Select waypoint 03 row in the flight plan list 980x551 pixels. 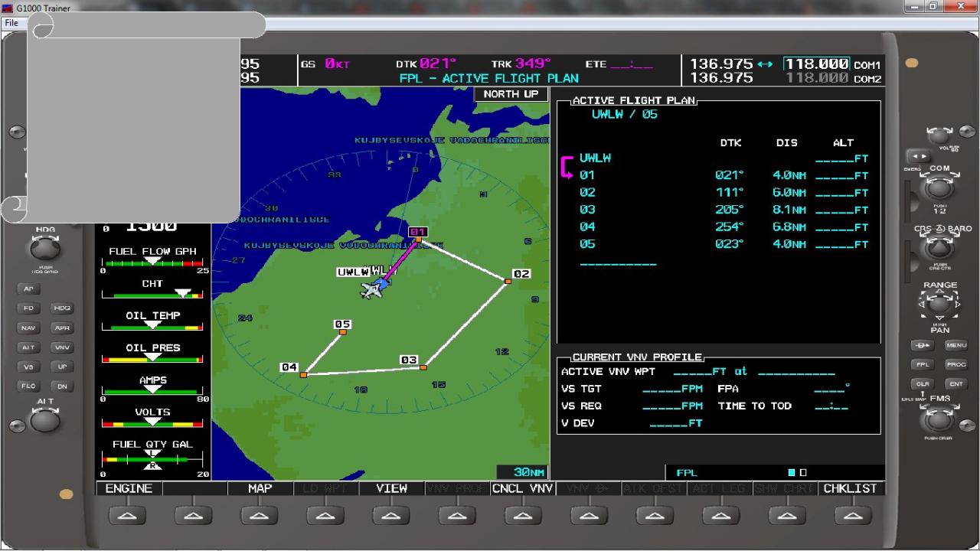[x=724, y=210]
